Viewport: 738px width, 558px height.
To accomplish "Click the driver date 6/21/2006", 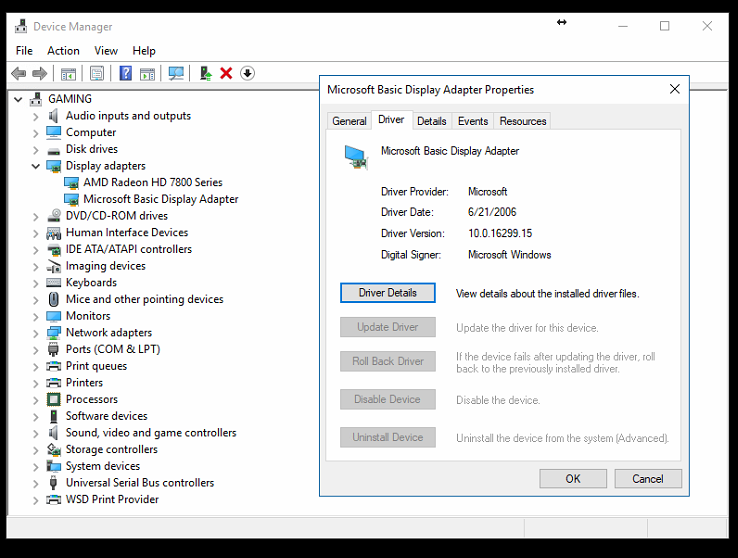I will pos(492,212).
